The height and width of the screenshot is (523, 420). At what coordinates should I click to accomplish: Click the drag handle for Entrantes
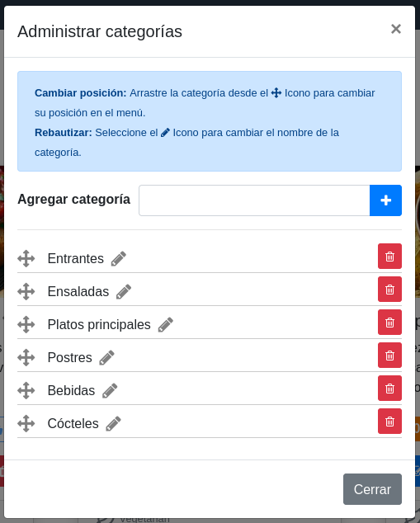pos(26,259)
